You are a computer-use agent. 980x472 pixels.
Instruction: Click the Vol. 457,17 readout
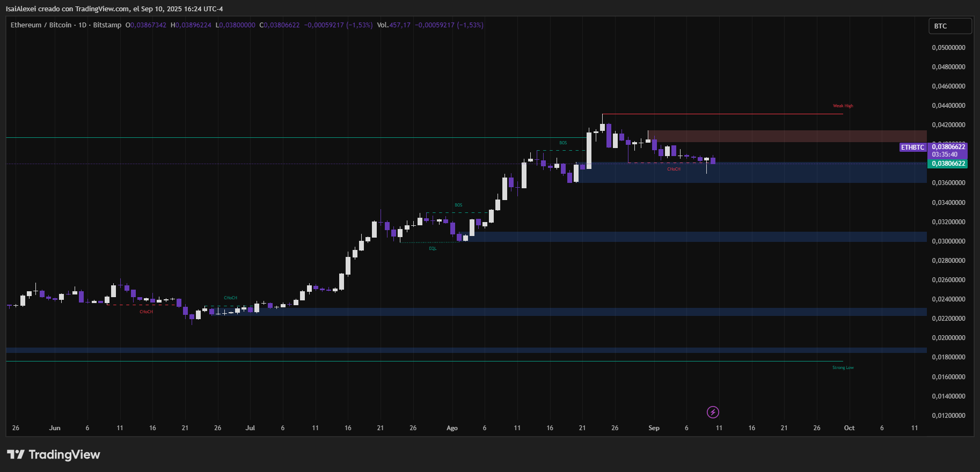tap(393, 25)
